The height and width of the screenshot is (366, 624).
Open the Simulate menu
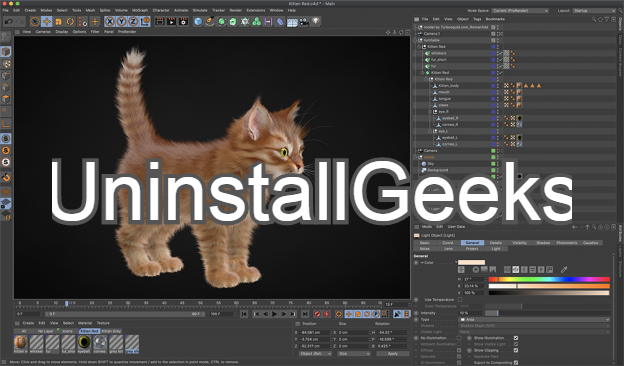200,10
